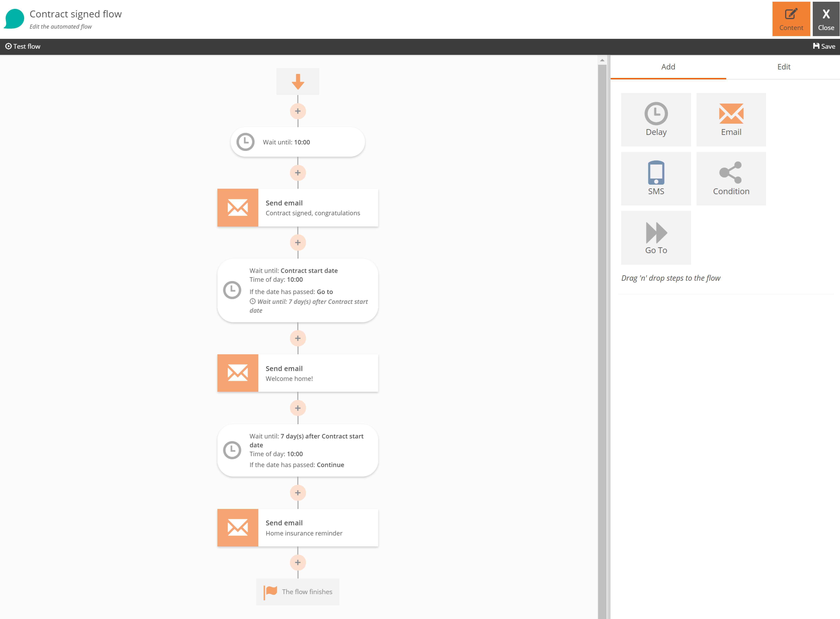Select the Email step tile
The width and height of the screenshot is (840, 619).
click(731, 120)
